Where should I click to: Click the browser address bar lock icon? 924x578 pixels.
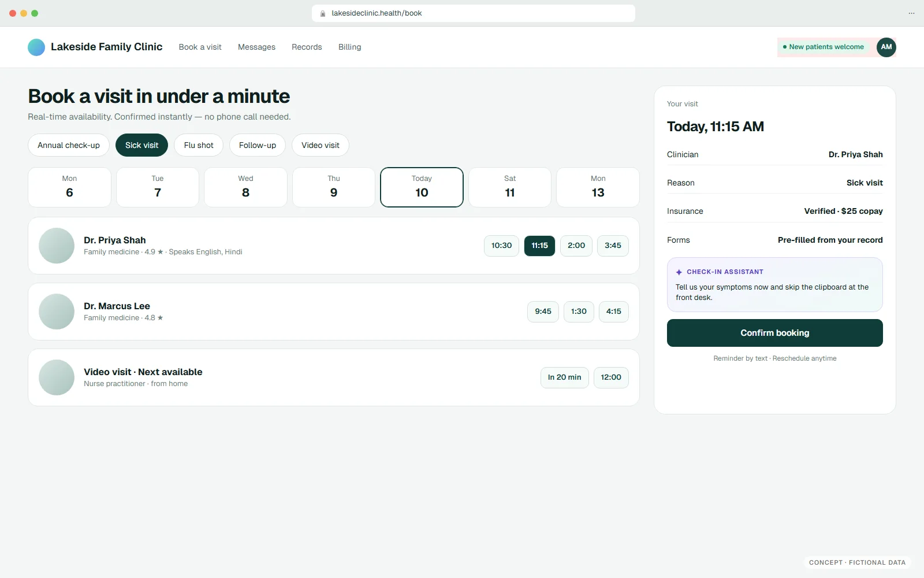coord(323,13)
